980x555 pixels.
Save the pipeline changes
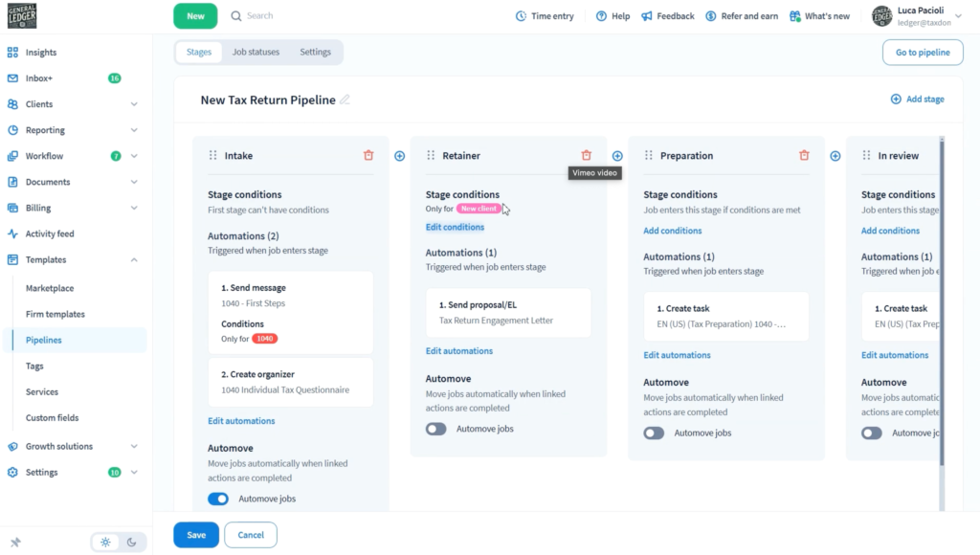click(195, 535)
